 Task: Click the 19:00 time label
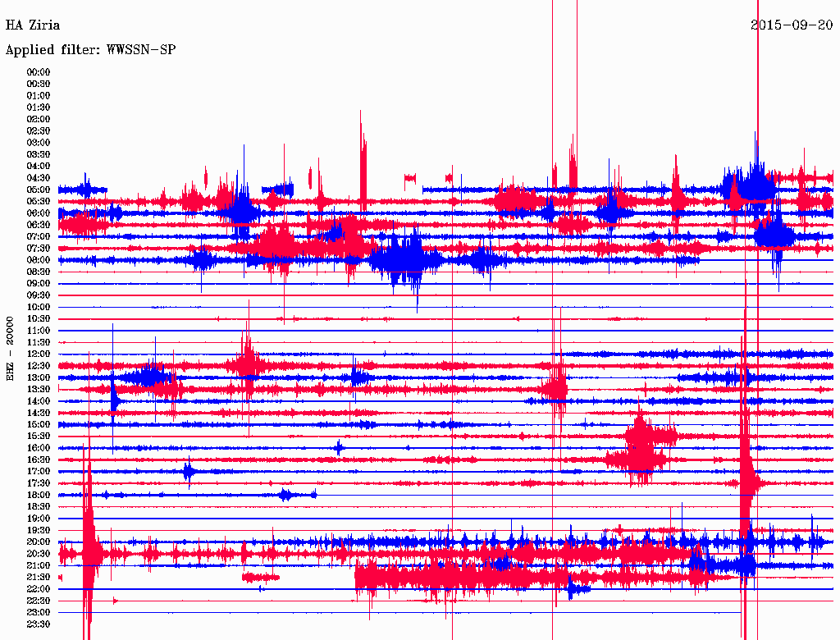39,519
